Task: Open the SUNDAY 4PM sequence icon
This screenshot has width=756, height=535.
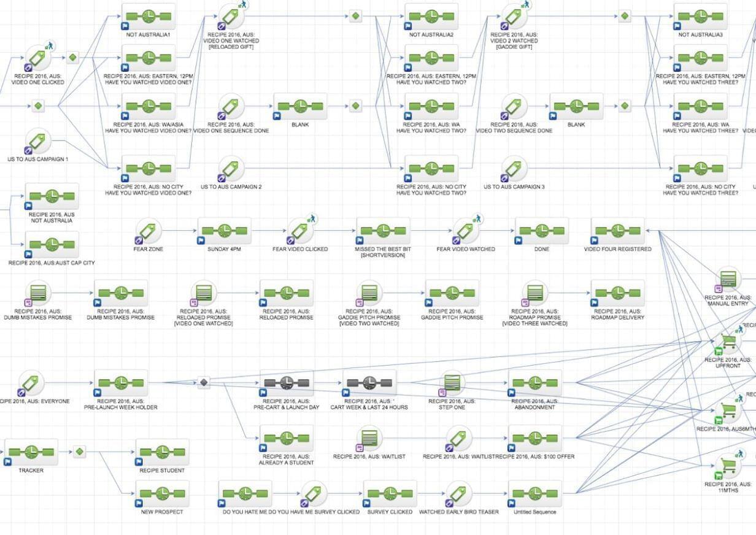Action: tap(224, 231)
